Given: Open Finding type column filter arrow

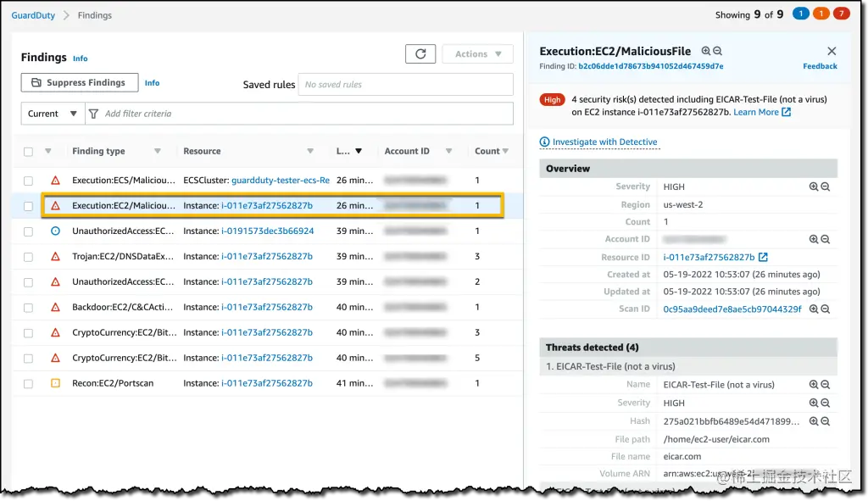Looking at the screenshot, I should (x=157, y=151).
